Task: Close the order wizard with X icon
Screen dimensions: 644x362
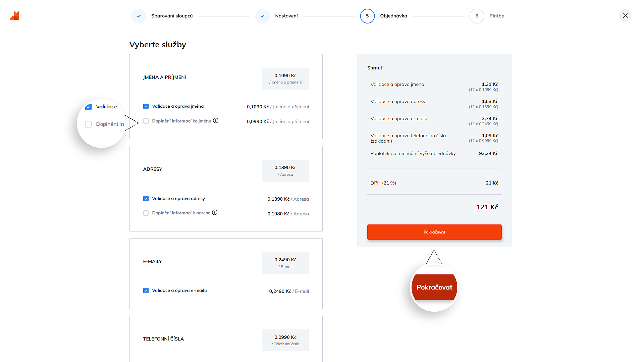Action: point(625,16)
